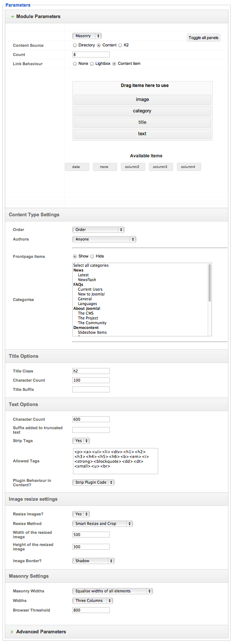
Task: Click Text Options Character Count field
Action: pos(91,419)
